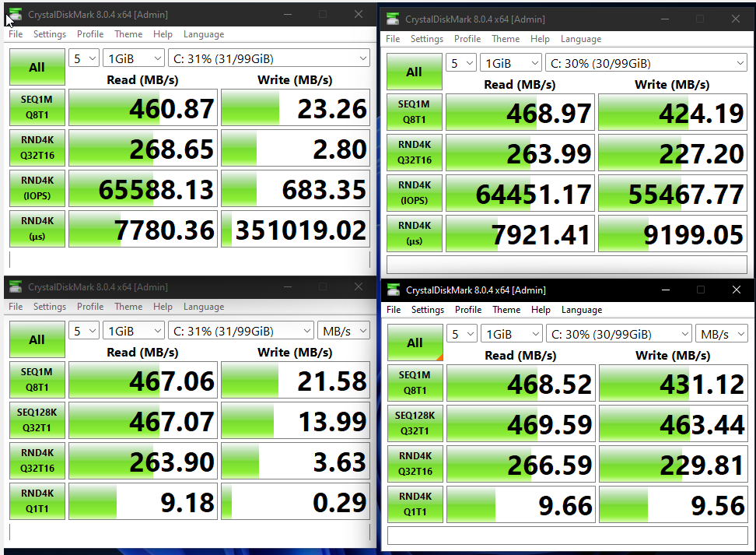Screen dimensions: 756x555
Task: Click the app icon in the top-right window's title bar
Action: click(393, 19)
